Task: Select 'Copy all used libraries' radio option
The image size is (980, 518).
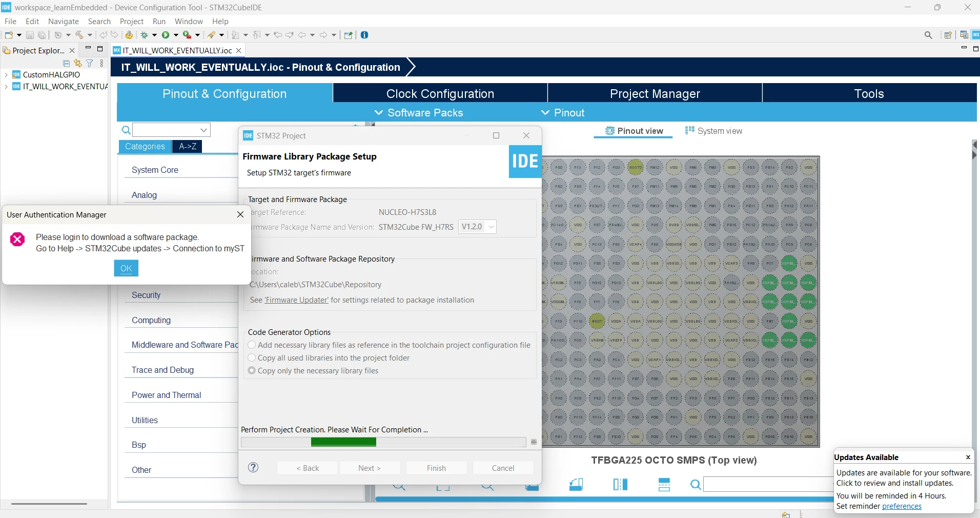Action: point(252,357)
